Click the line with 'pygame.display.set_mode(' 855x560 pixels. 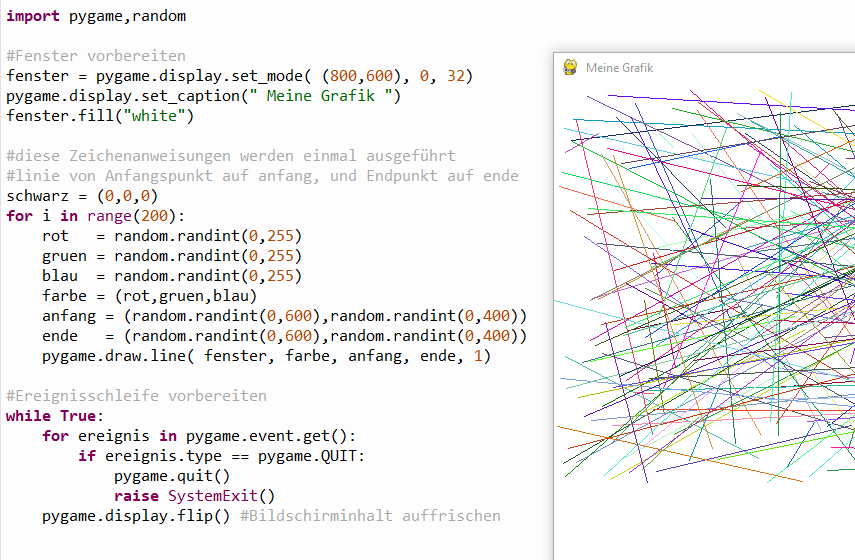click(239, 76)
